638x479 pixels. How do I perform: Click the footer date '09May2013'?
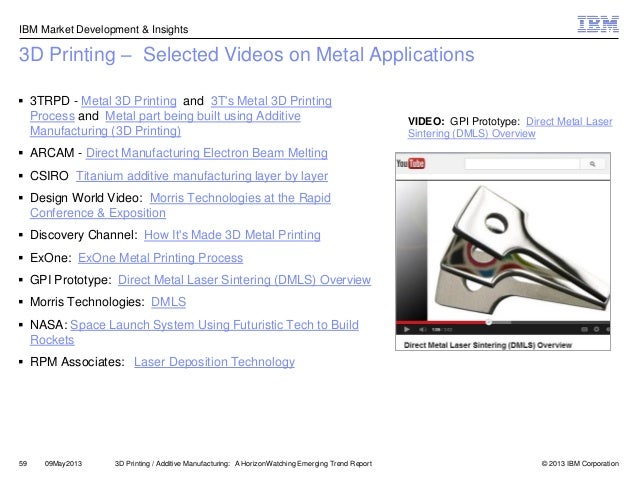[63, 464]
